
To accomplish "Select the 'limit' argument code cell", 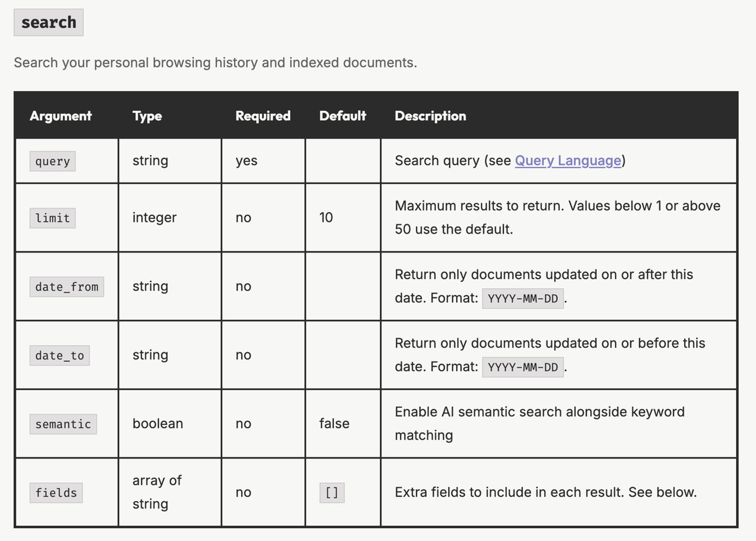I will (x=52, y=218).
